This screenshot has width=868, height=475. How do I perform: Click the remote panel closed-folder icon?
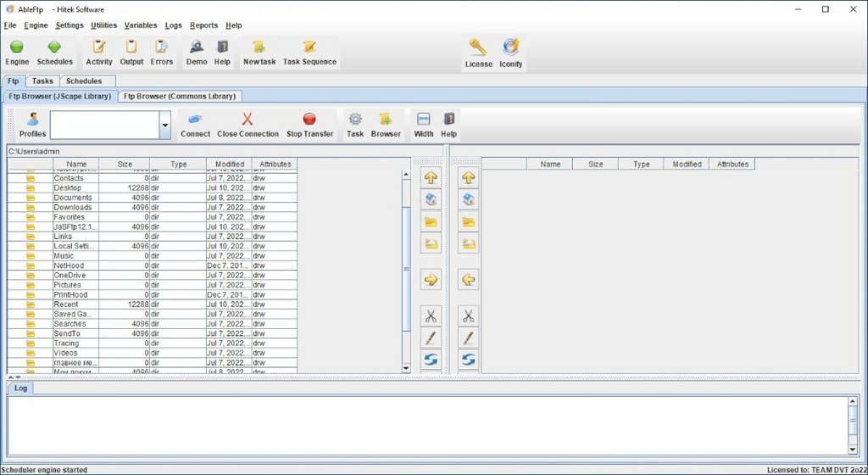[x=468, y=221]
